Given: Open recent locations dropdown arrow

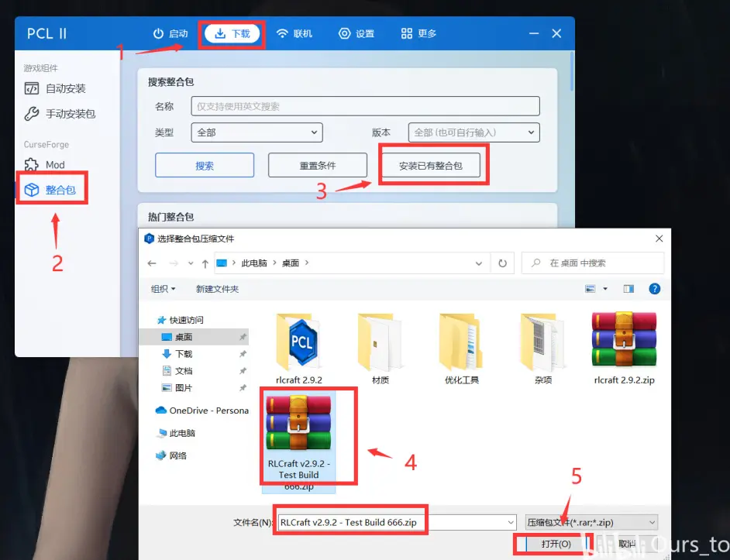Looking at the screenshot, I should click(191, 263).
